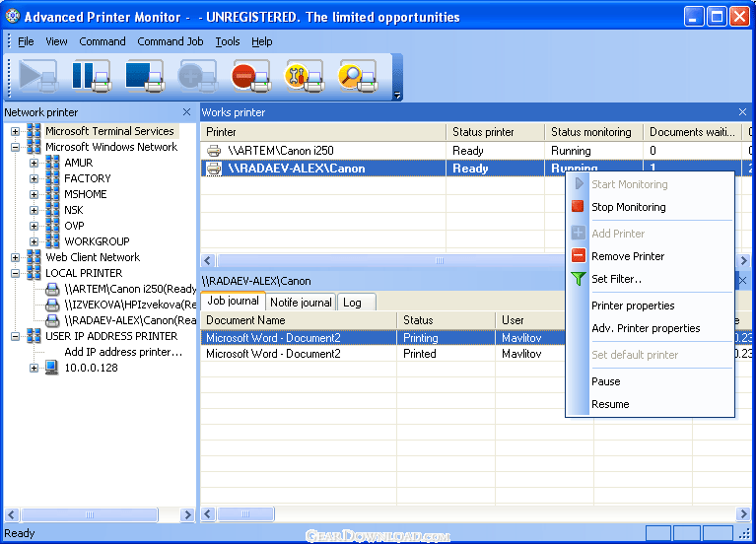The width and height of the screenshot is (756, 544).
Task: Click the Web Client Network icon
Action: [34, 257]
